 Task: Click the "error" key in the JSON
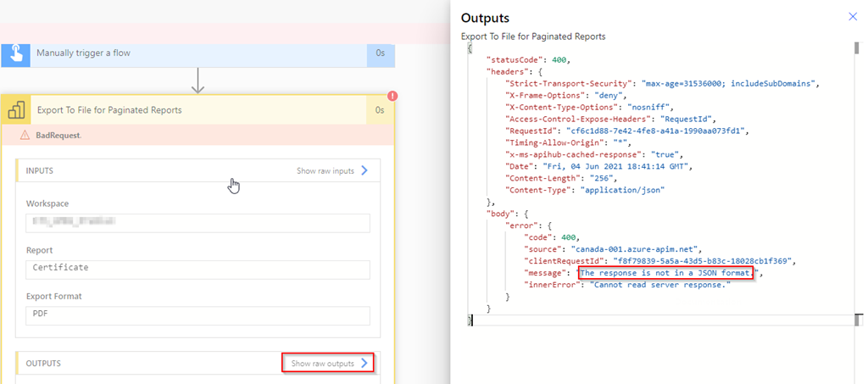tap(520, 225)
